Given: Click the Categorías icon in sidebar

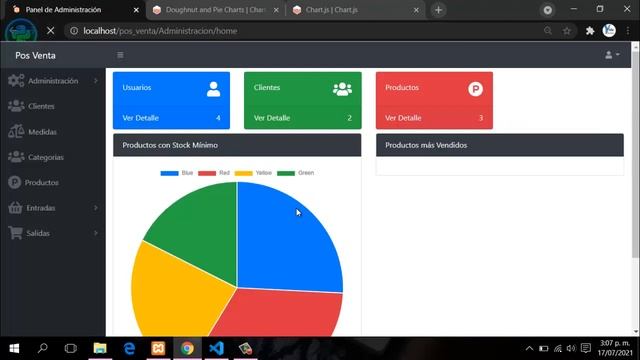Looking at the screenshot, I should 16,157.
